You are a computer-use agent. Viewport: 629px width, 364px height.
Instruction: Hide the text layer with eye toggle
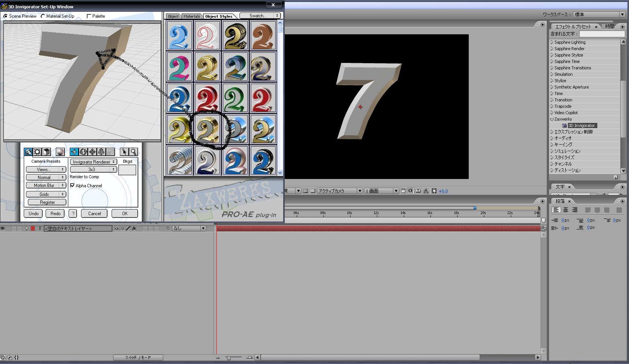click(3, 228)
